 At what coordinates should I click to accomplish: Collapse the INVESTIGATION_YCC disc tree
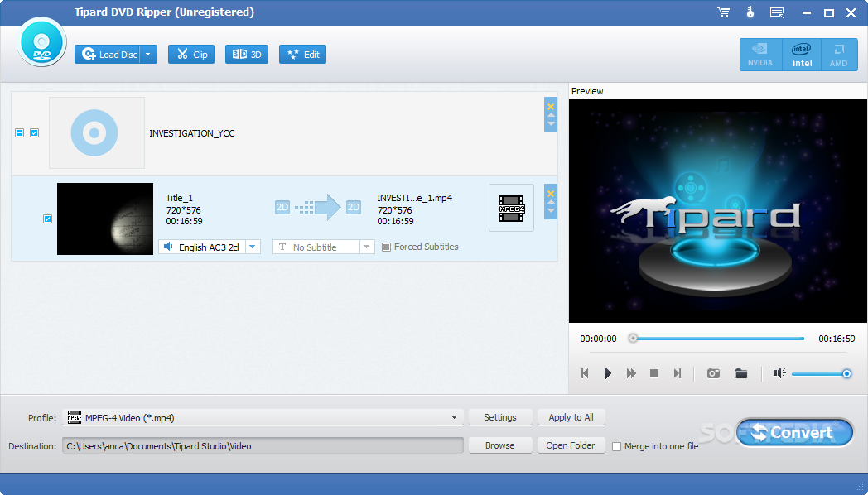(x=19, y=132)
